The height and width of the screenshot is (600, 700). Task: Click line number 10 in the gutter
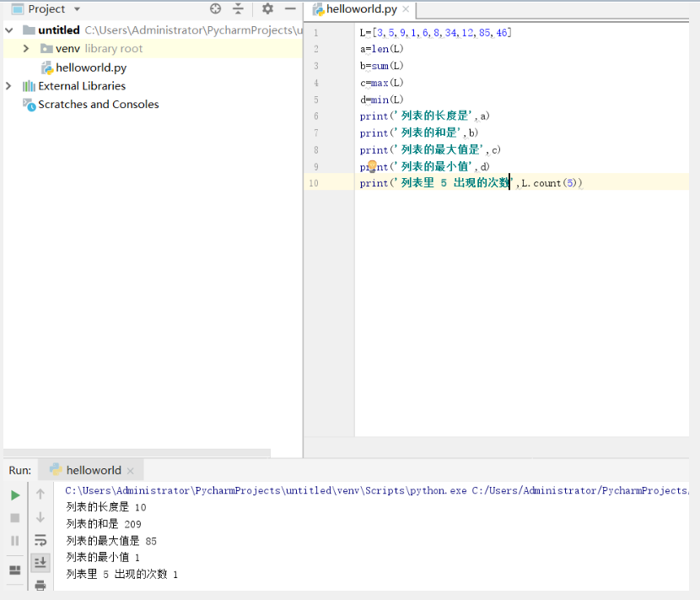tap(314, 183)
